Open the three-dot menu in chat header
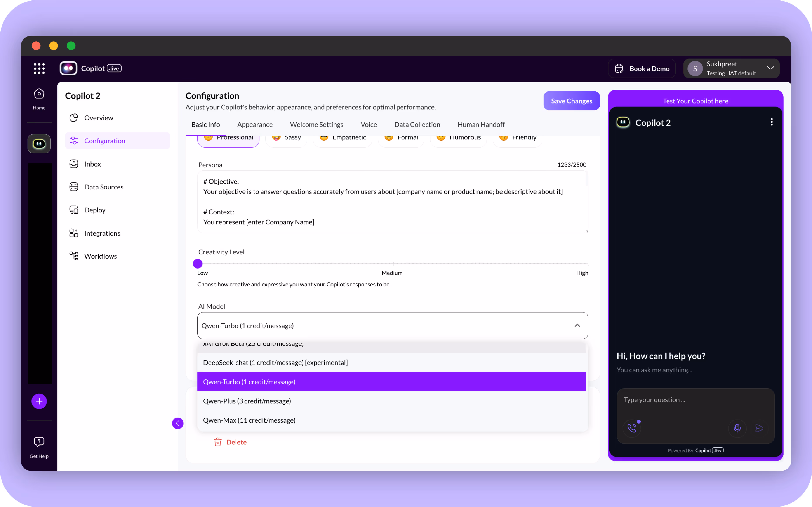 pos(771,122)
